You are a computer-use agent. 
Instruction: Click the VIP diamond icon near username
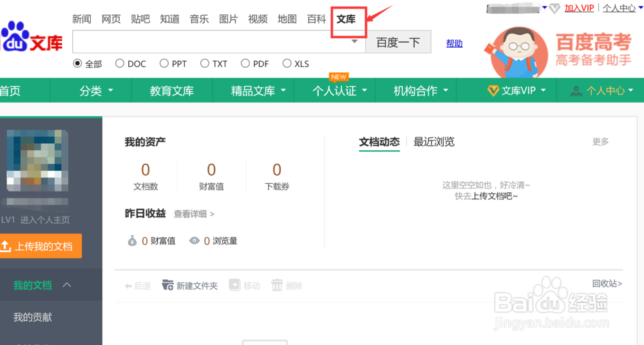(x=554, y=8)
